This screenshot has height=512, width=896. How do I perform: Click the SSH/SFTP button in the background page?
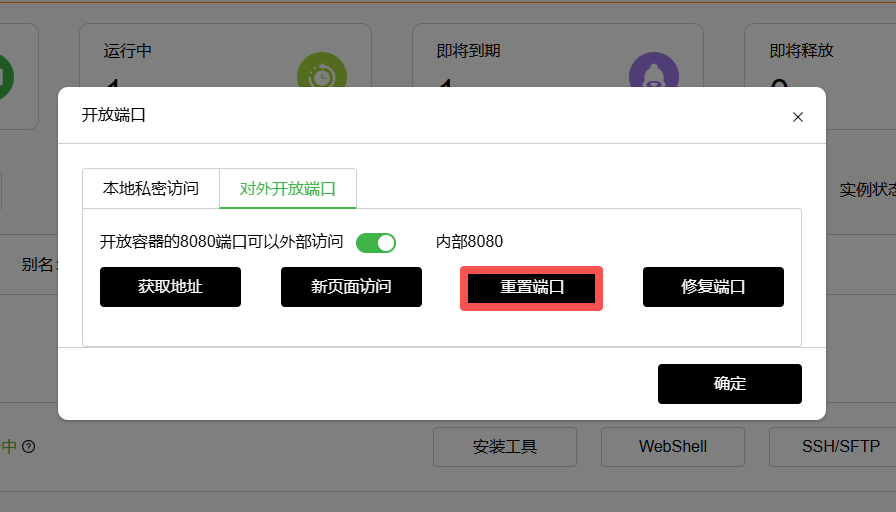tap(833, 447)
